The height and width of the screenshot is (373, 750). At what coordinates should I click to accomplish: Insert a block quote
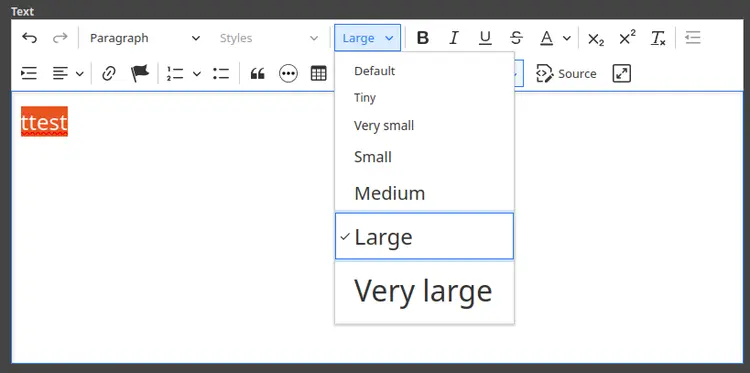click(257, 74)
